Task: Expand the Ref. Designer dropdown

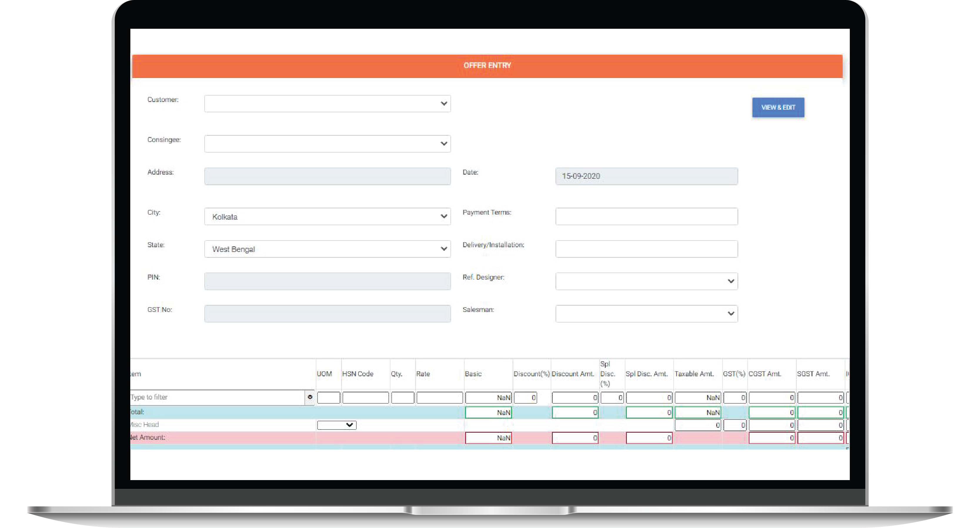Action: pos(646,281)
